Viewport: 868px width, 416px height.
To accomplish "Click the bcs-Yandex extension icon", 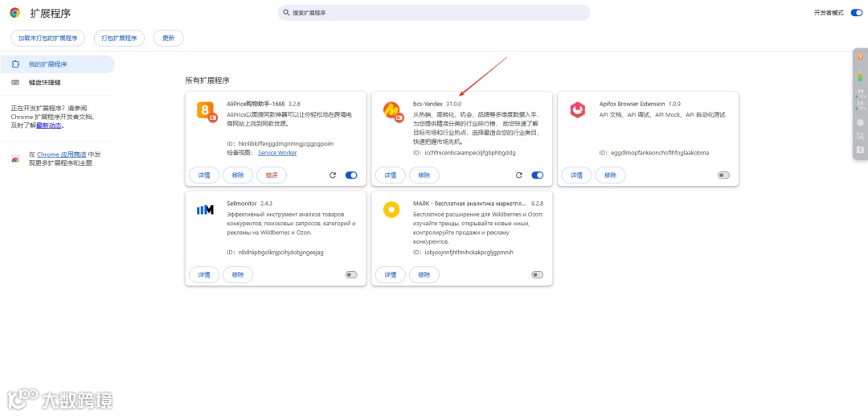I will (393, 111).
